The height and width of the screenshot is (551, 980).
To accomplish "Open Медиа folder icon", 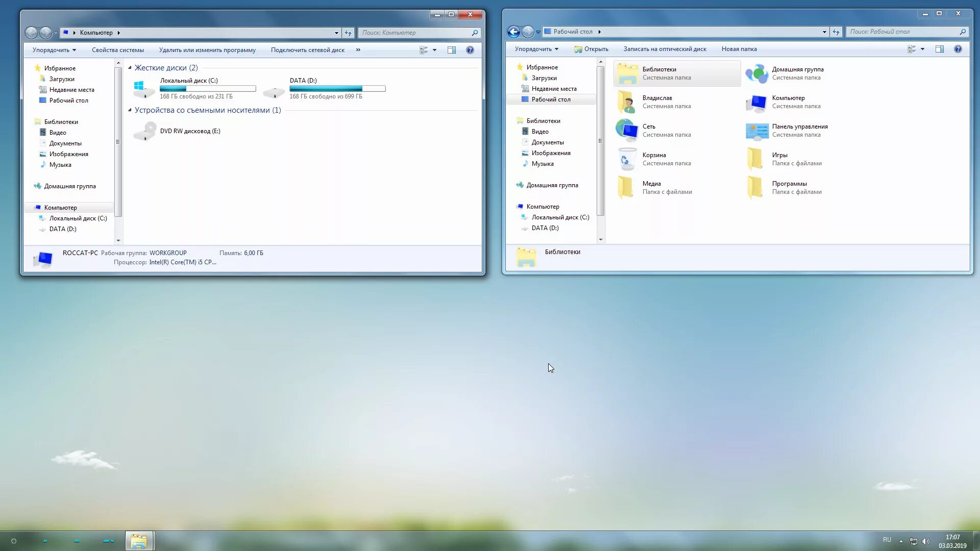I will click(x=626, y=188).
